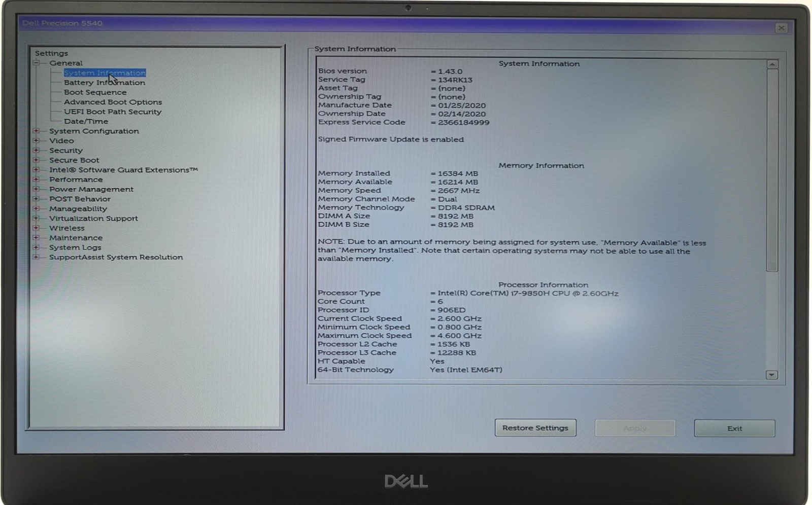
Task: Click Ownership Date value 02/14/2020
Action: point(462,114)
